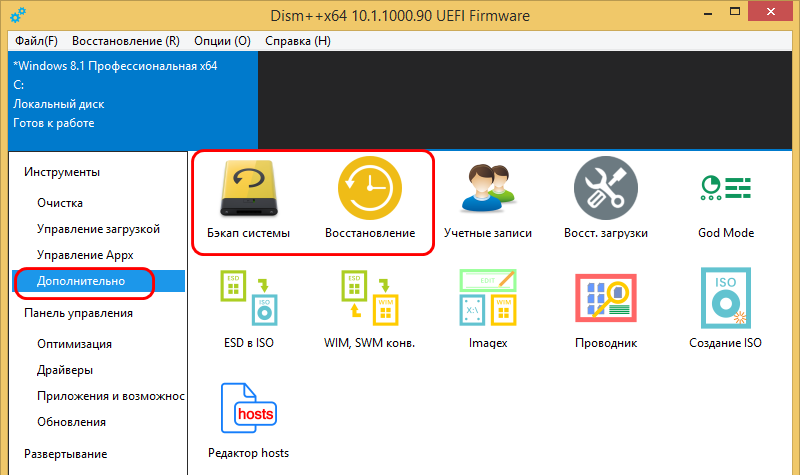Select Дополнительно in the sidebar
The image size is (800, 475).
pos(98,281)
